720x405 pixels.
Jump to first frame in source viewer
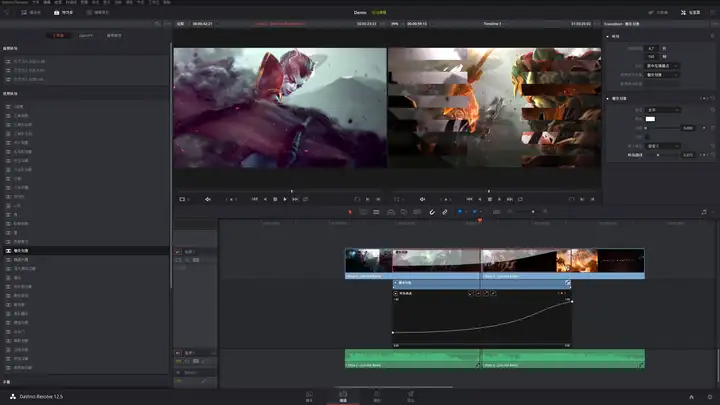coord(254,199)
